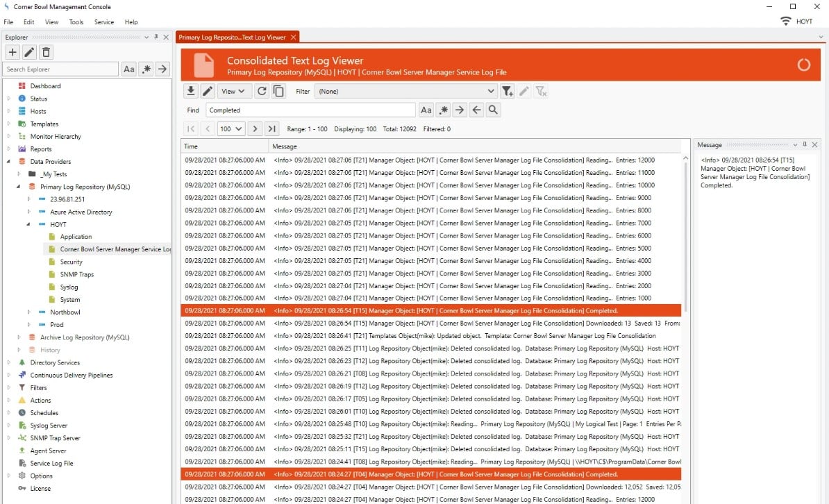Viewport: 829px width, 504px height.
Task: Click the copy icon in the log toolbar
Action: pos(278,91)
